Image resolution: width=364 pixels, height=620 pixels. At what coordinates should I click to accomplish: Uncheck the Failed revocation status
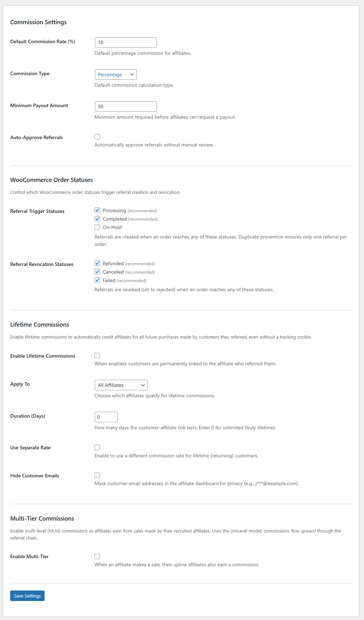[x=97, y=280]
